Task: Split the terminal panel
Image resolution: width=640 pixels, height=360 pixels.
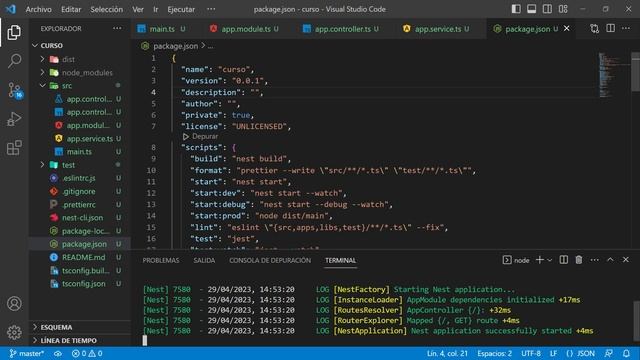Action: click(x=564, y=260)
